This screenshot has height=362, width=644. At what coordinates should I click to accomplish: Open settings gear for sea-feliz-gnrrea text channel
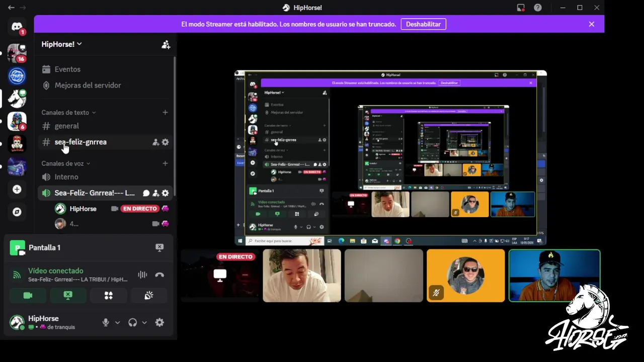point(165,142)
